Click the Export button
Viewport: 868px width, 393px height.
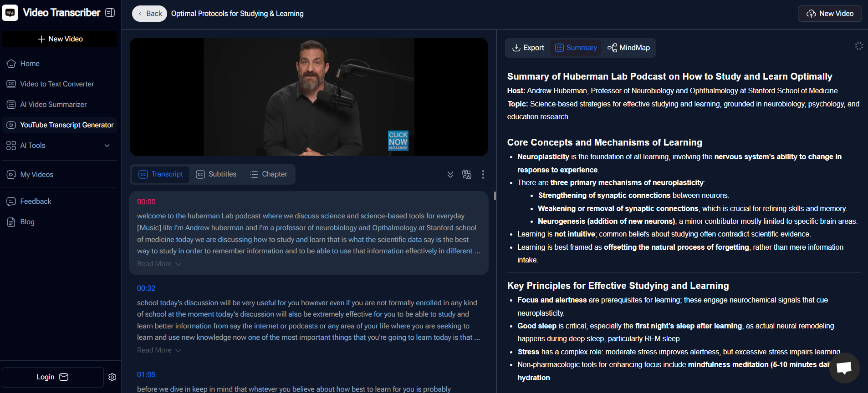pyautogui.click(x=528, y=48)
